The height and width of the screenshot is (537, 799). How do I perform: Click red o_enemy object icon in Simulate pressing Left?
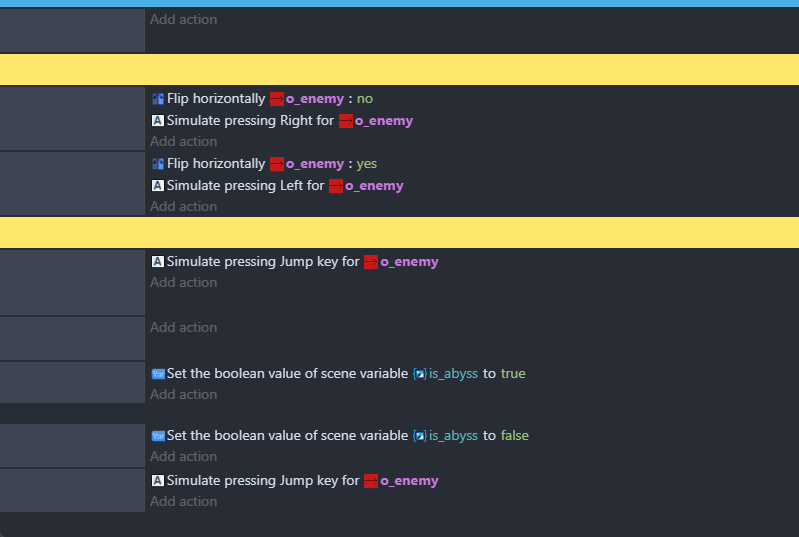tap(336, 186)
